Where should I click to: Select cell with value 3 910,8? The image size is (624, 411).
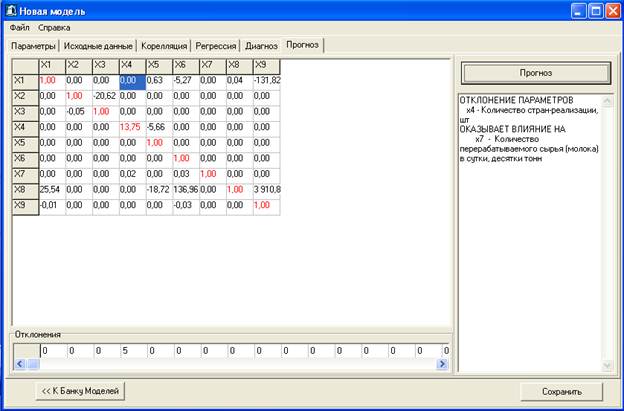point(267,191)
